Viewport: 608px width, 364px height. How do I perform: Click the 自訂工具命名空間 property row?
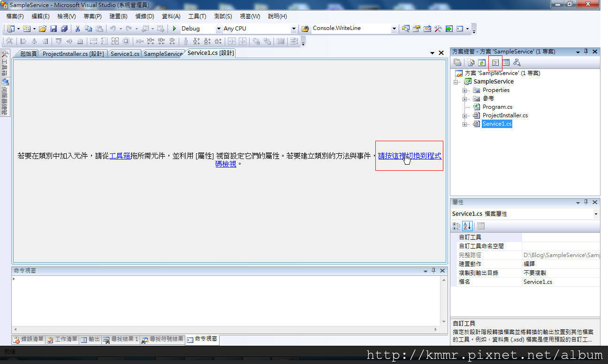pos(525,246)
